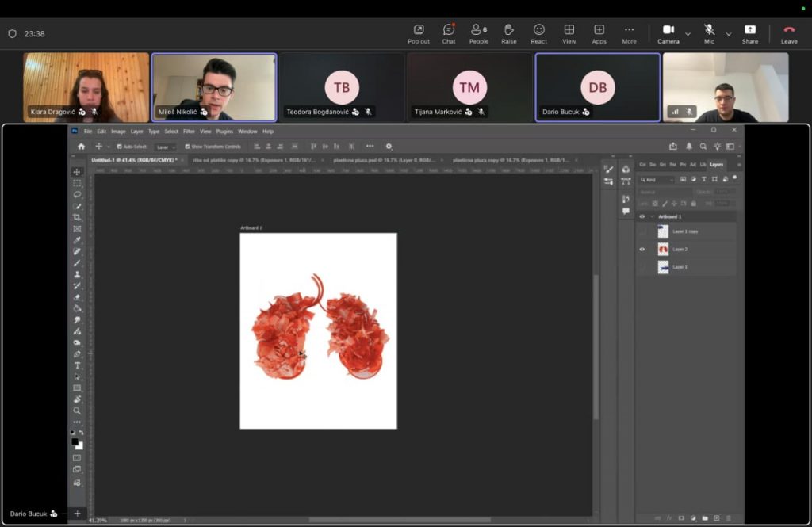Activate the Zoom tool in toolbar

point(77,411)
